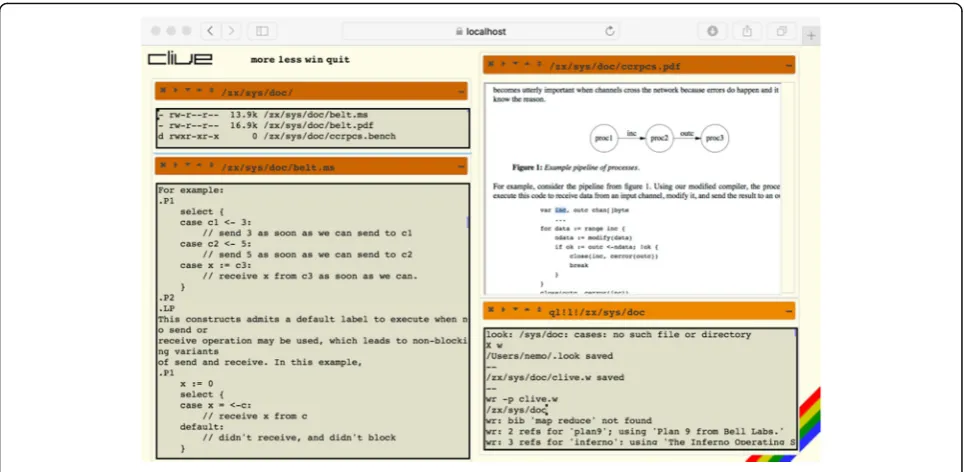Click right-pointing triangle on /zx/sys/doc/ panel header
This screenshot has width=967, height=472.
(x=175, y=91)
